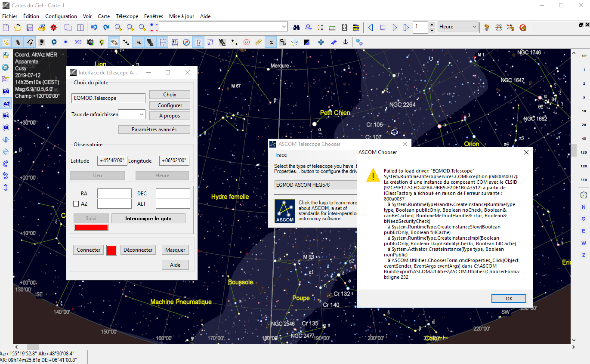Open the Trace menu in ASCOM chooser
Image resolution: width=590 pixels, height=364 pixels.
coord(281,155)
